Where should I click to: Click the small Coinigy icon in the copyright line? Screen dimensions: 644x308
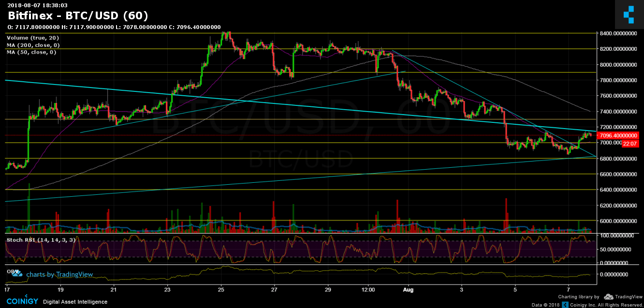pyautogui.click(x=565, y=305)
